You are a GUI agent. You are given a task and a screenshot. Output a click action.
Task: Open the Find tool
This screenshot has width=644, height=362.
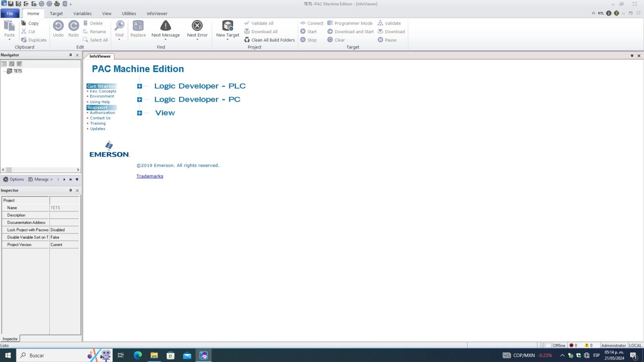coord(119,29)
